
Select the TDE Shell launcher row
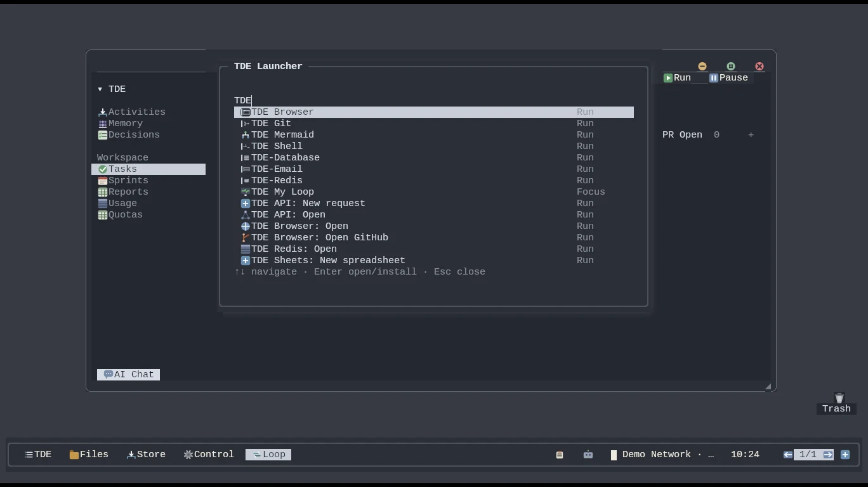434,146
